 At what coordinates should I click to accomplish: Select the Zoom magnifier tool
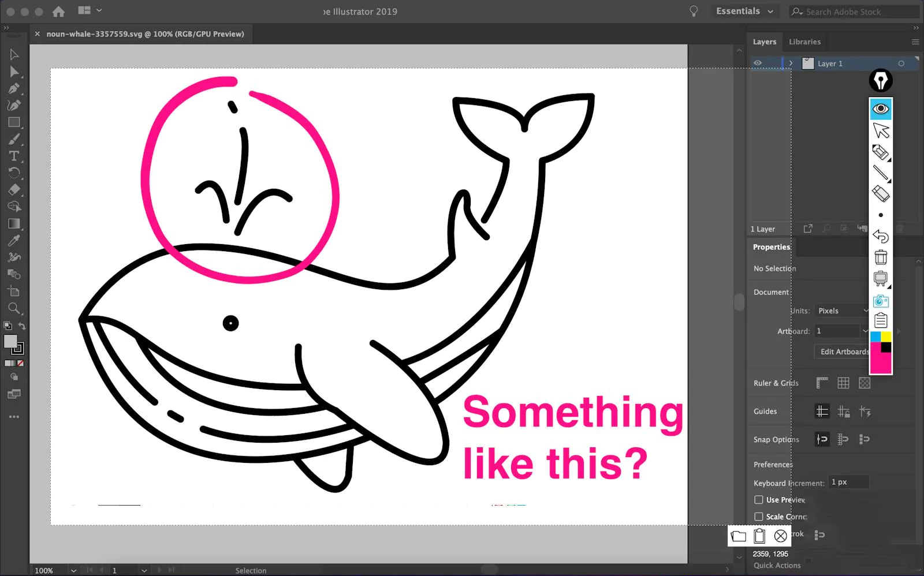(14, 308)
